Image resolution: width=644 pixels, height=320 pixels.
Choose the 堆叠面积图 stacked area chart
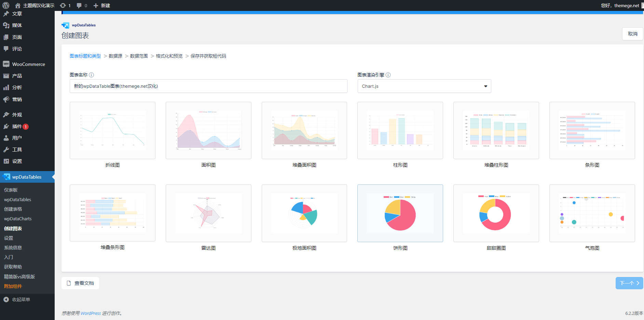click(x=304, y=130)
